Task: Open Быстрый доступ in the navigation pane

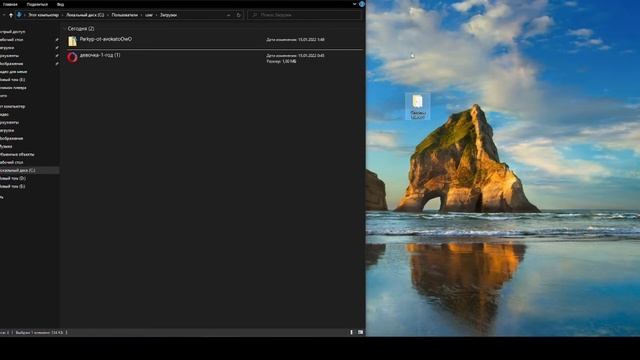Action: click(12, 31)
